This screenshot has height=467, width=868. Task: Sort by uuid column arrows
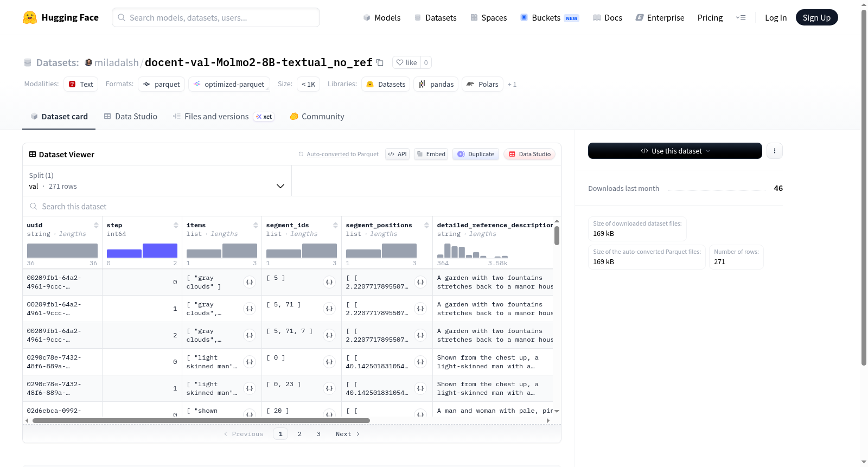[96, 225]
